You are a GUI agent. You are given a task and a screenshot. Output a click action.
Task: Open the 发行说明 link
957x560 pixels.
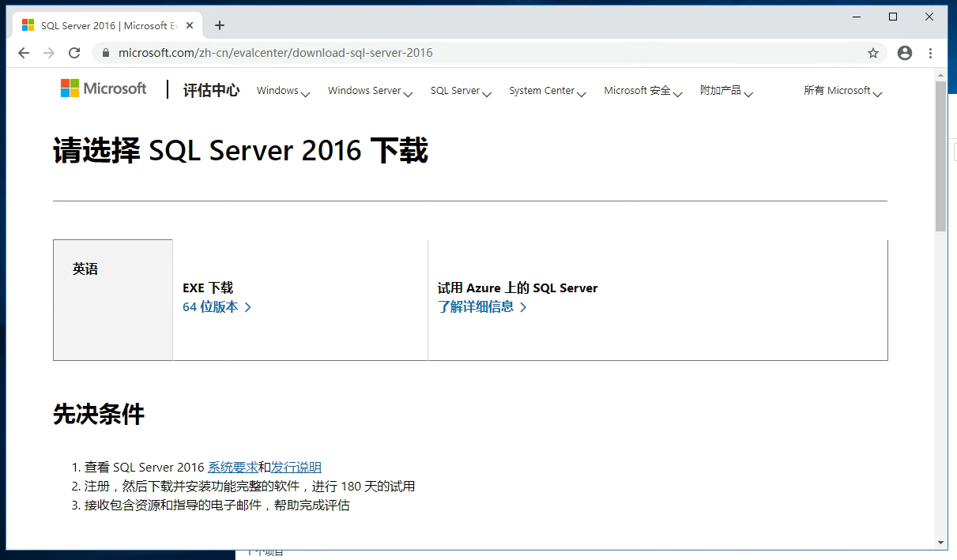[296, 467]
